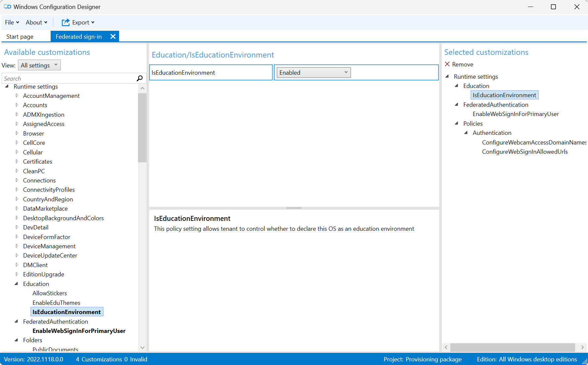Click scroll-up arrow in available customizations

point(142,88)
